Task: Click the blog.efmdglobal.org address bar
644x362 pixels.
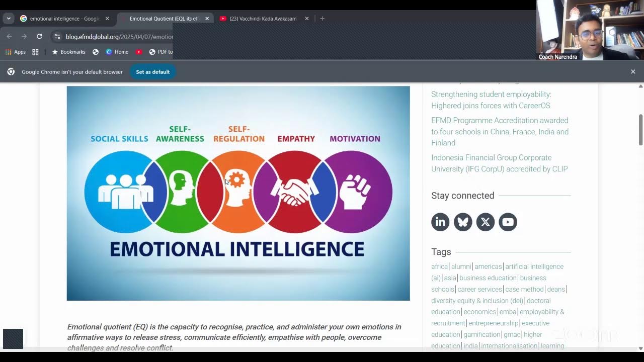Action: pyautogui.click(x=119, y=37)
